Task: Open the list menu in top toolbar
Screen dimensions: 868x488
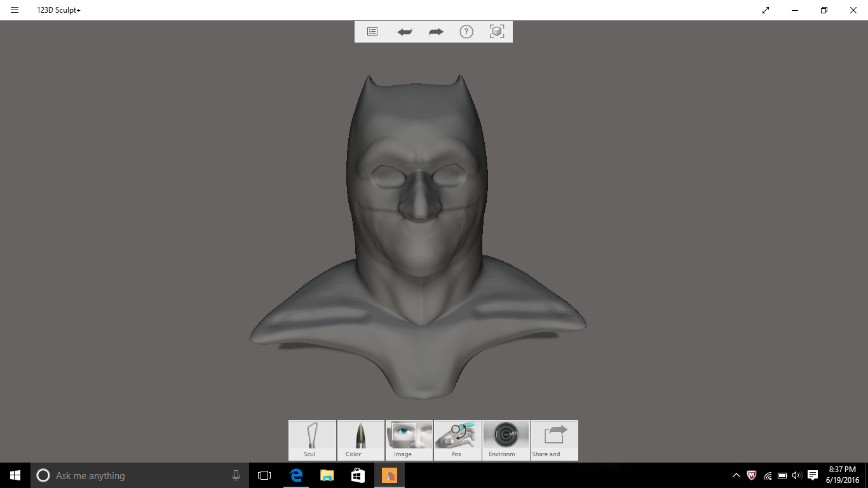Action: coord(372,32)
